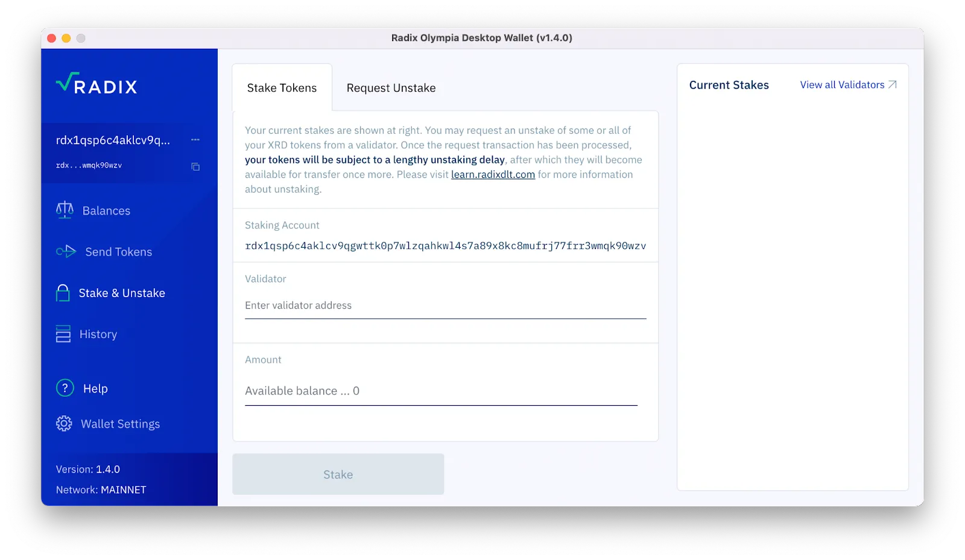Screen dimensions: 965x560
Task: Select the account name rdx1qsp6c4aklcv9q...
Action: coord(113,140)
